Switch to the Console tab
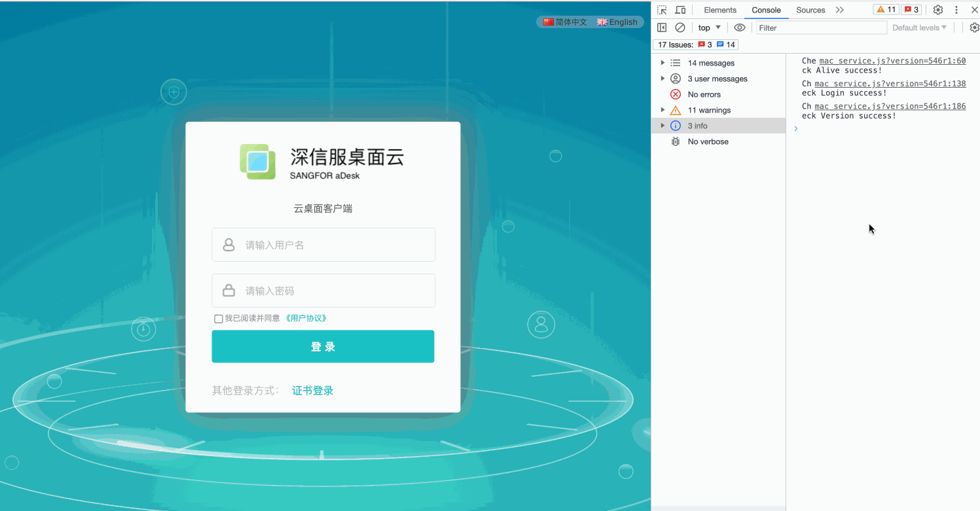The height and width of the screenshot is (511, 980). (766, 10)
